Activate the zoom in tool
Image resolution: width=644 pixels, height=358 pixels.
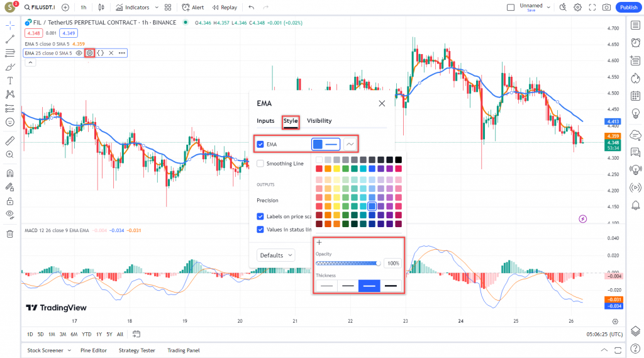(10, 155)
